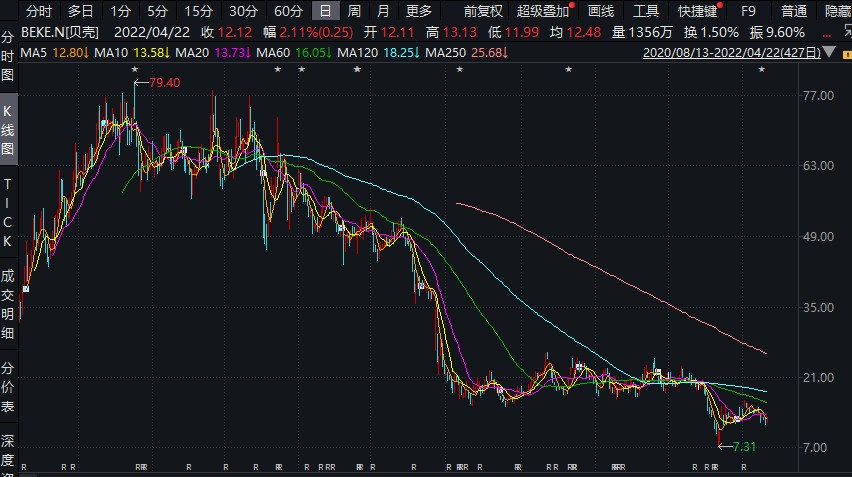Click the 7.31 low price arrow label

(745, 445)
